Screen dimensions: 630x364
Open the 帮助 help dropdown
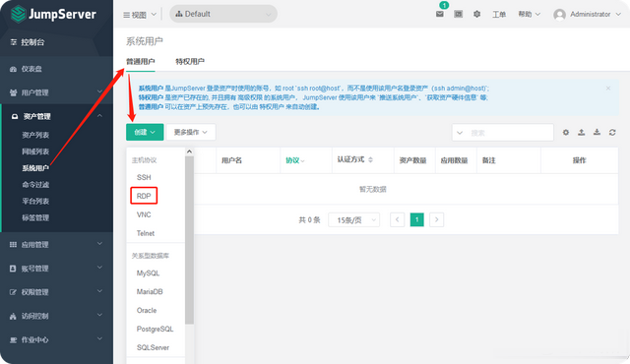click(x=529, y=15)
